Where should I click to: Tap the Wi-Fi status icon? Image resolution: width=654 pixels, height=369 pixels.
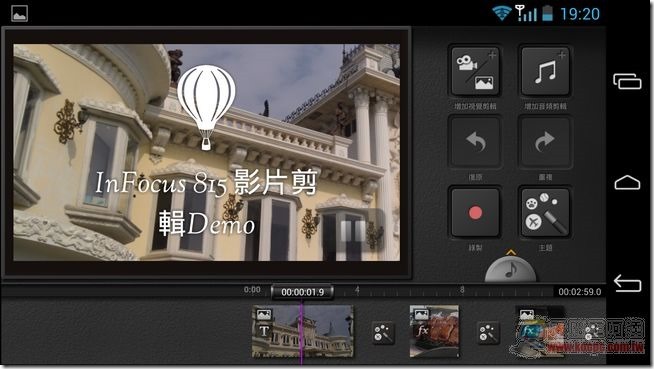click(502, 13)
